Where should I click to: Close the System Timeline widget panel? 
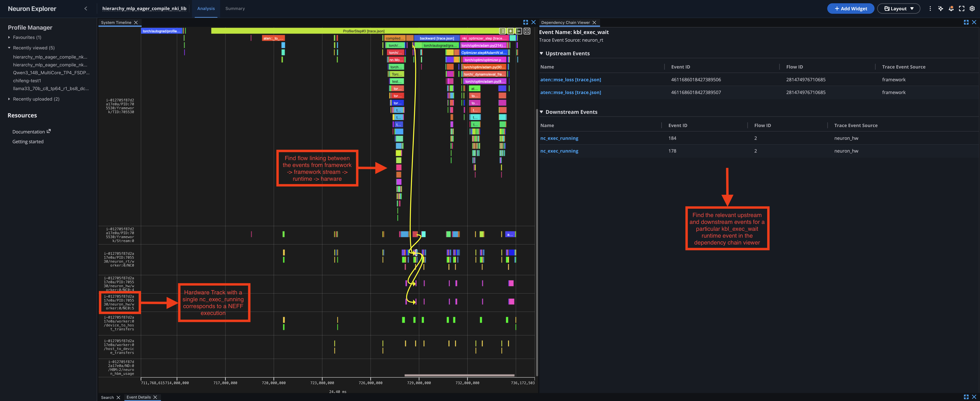click(x=533, y=22)
